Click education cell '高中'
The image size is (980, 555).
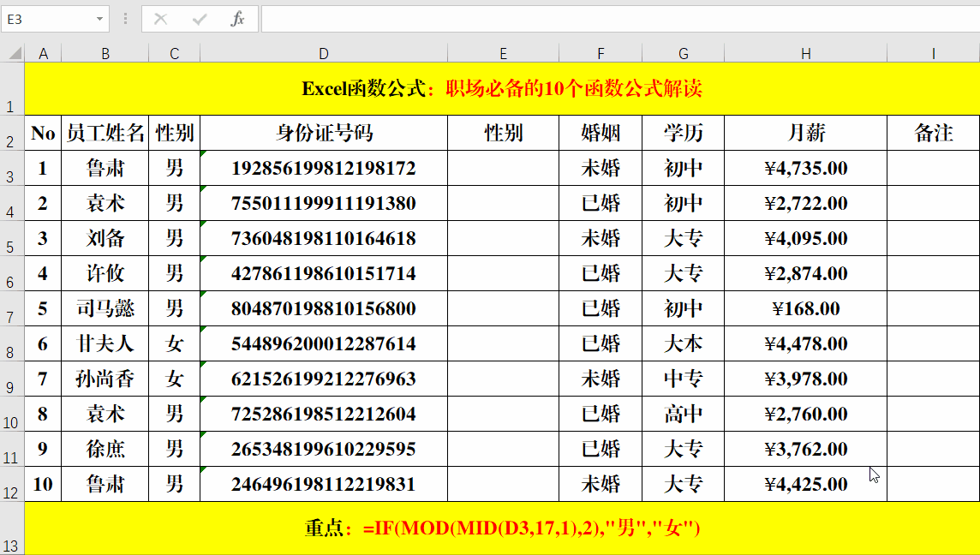[683, 414]
